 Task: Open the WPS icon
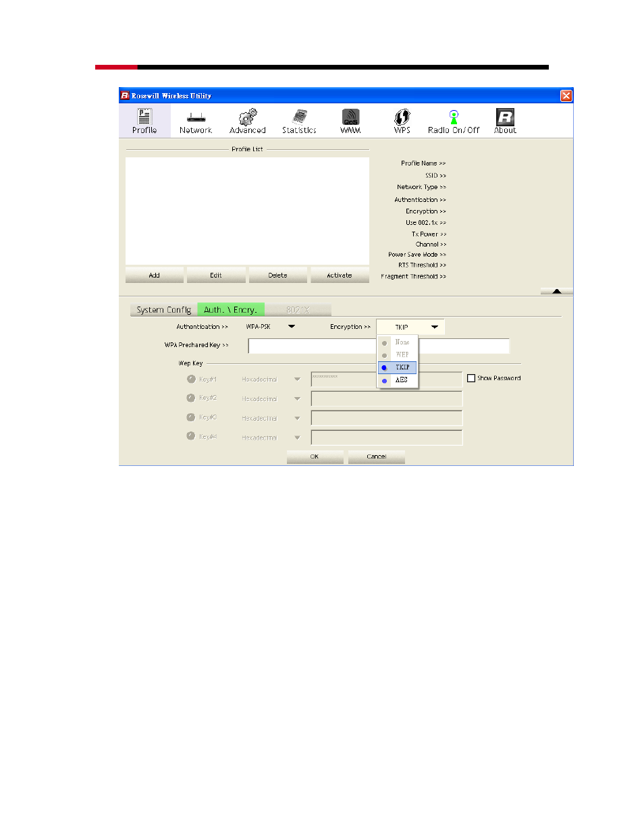point(402,117)
